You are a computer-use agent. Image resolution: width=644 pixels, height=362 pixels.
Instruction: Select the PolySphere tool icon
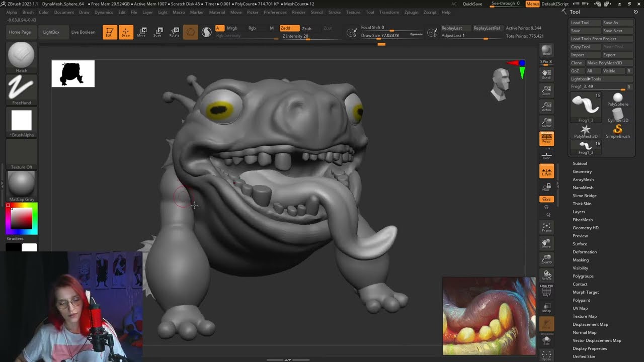point(618,100)
